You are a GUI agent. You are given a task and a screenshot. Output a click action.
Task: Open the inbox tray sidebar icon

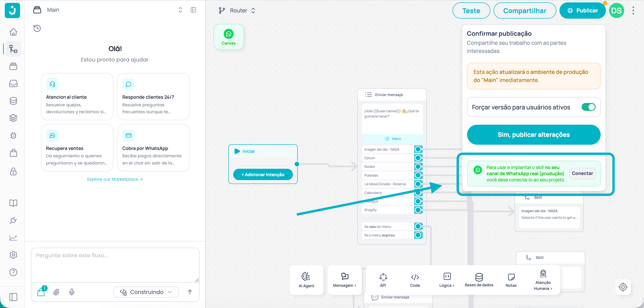[x=13, y=83]
